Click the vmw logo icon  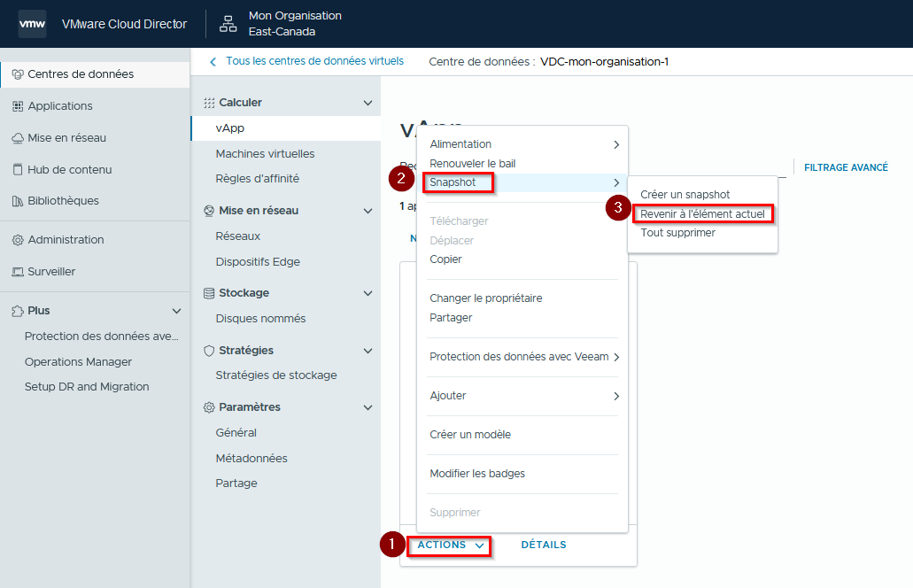[x=32, y=24]
